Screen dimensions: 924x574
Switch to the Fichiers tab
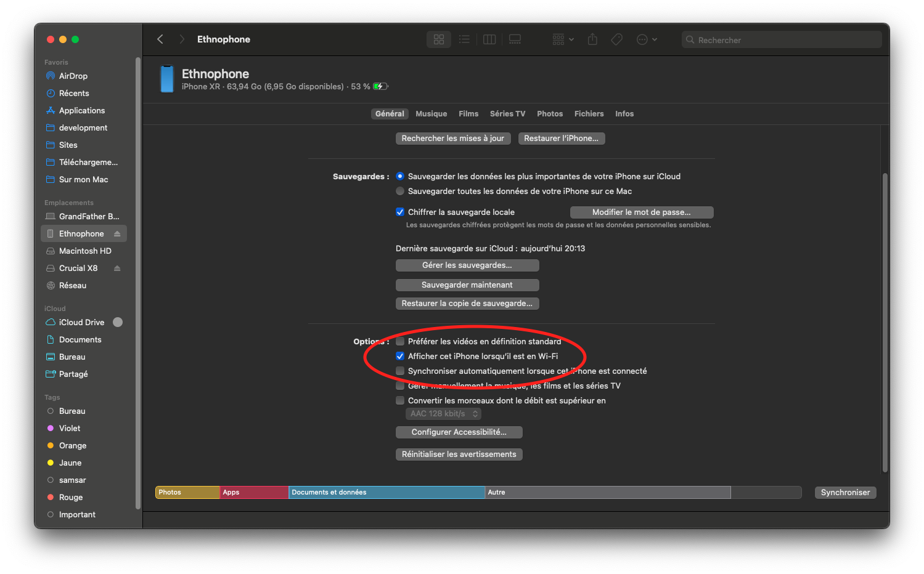589,114
